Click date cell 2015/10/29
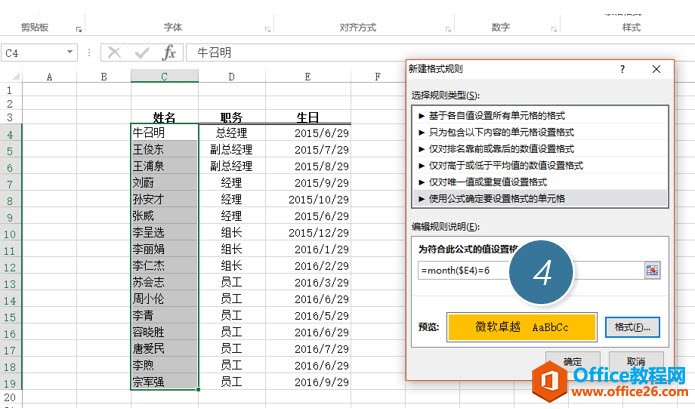Viewport: 695px width, 409px height. 308,199
